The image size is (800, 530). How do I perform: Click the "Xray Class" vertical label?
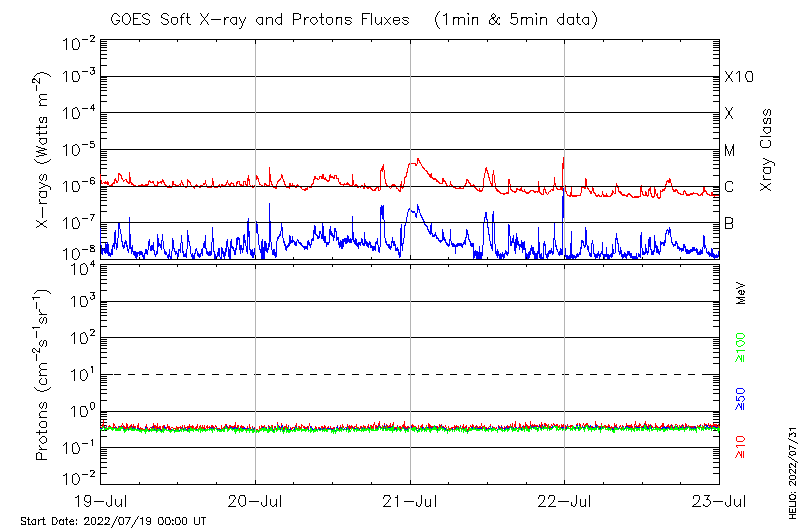tap(767, 150)
